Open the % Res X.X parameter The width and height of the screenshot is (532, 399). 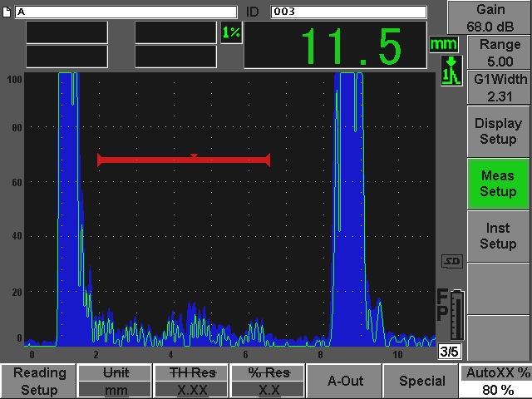point(268,382)
